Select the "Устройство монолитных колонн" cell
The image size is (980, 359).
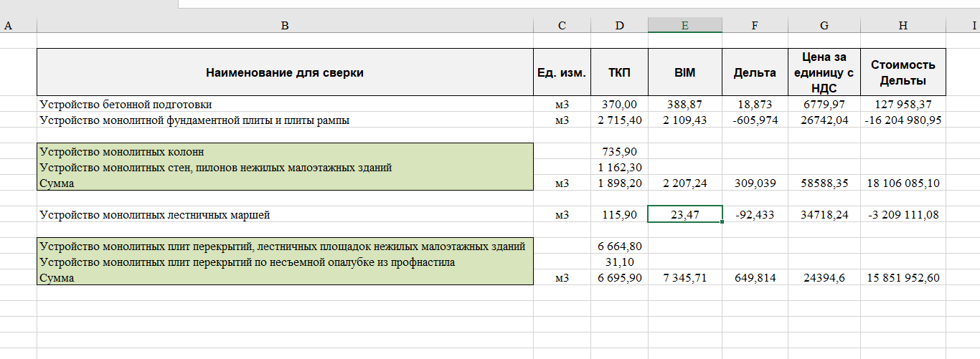point(285,152)
